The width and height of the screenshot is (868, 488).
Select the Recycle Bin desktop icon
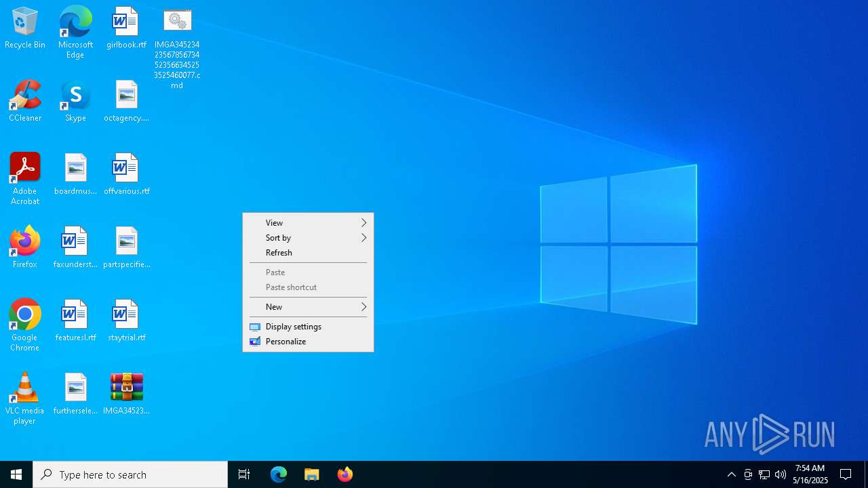pyautogui.click(x=25, y=28)
